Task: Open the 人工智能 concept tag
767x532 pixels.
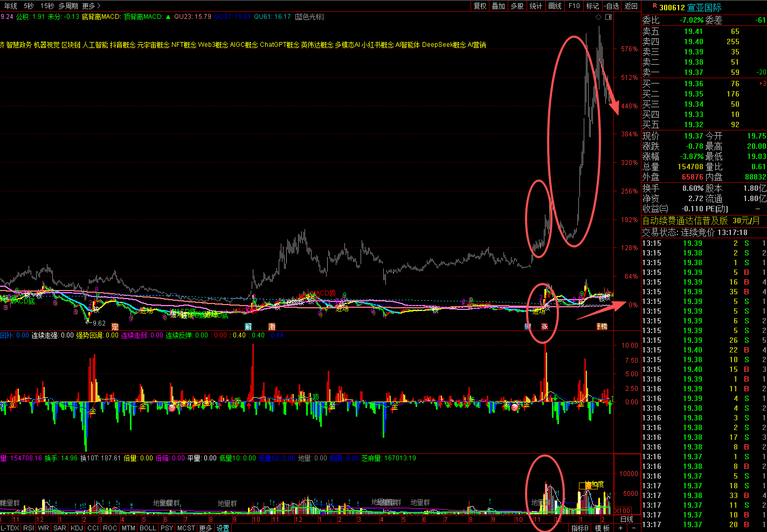Action: click(x=95, y=45)
